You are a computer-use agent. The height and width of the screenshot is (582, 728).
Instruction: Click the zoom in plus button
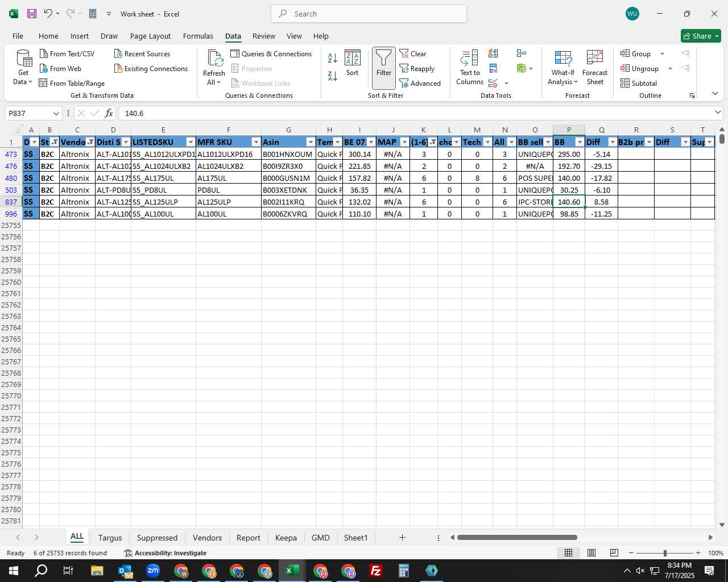pyautogui.click(x=698, y=553)
